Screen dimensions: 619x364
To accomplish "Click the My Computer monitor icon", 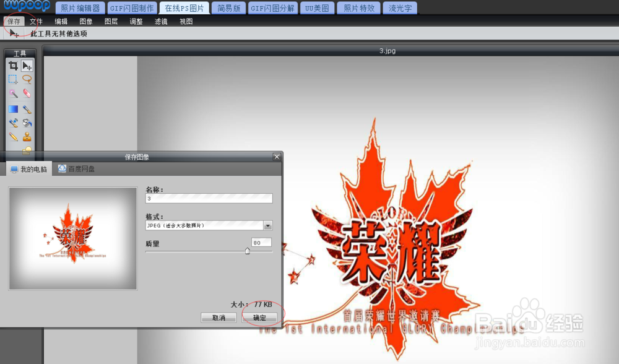I will click(14, 170).
